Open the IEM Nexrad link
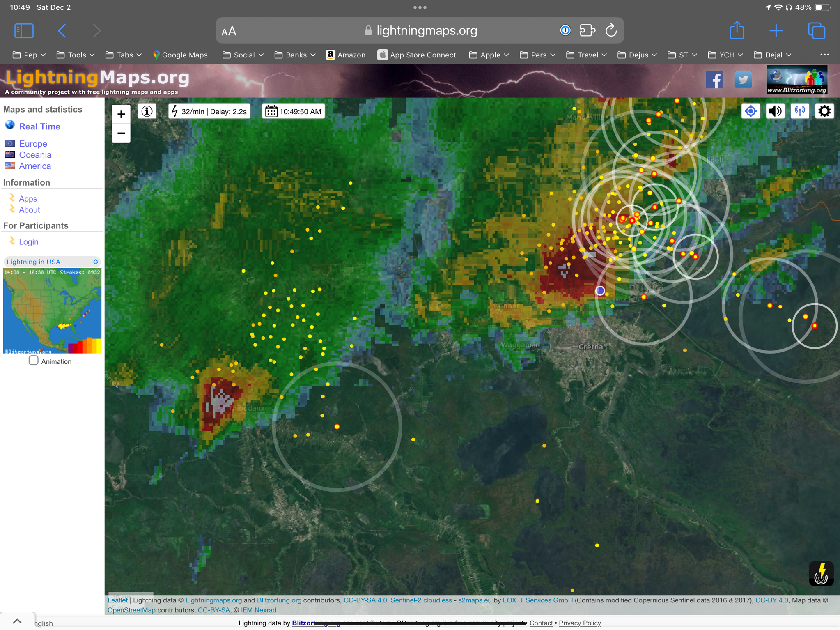 coord(259,610)
